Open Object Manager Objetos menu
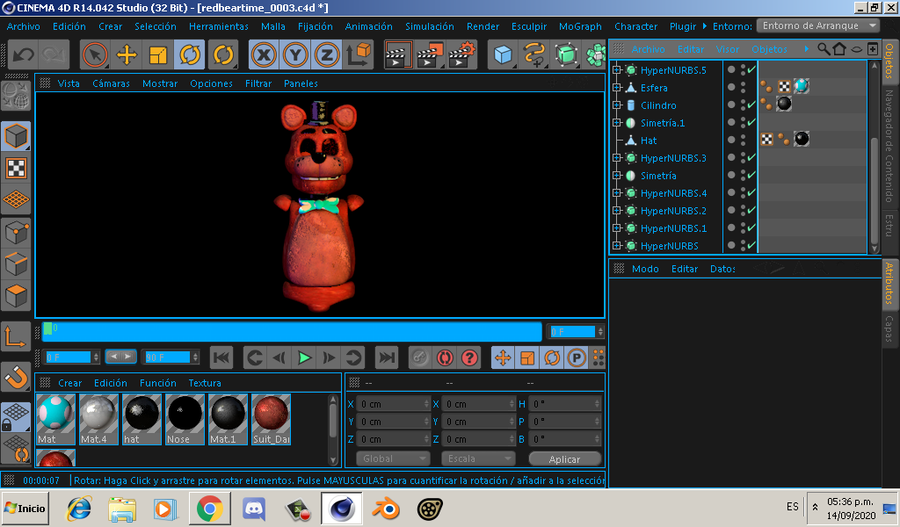Image resolution: width=900 pixels, height=527 pixels. [x=769, y=49]
